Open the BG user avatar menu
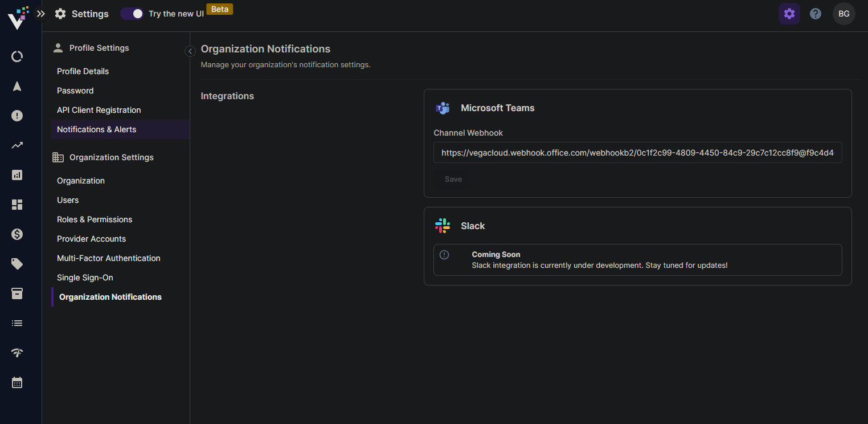 (x=844, y=14)
